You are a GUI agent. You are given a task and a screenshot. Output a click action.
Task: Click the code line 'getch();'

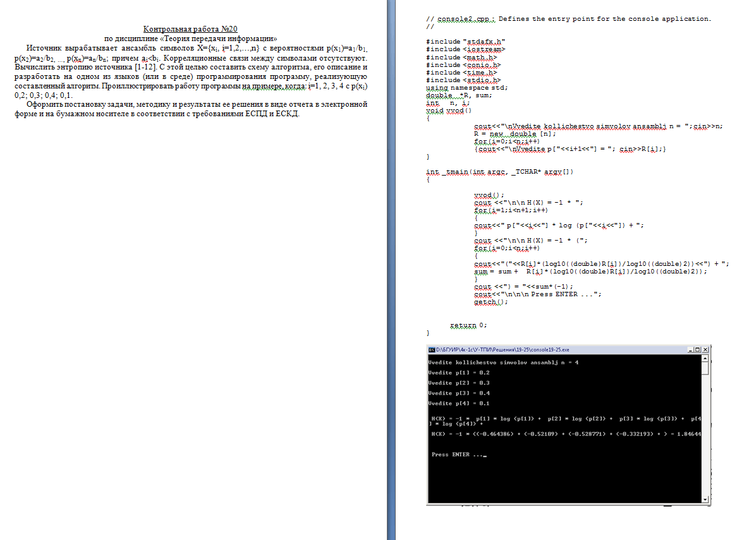491,302
